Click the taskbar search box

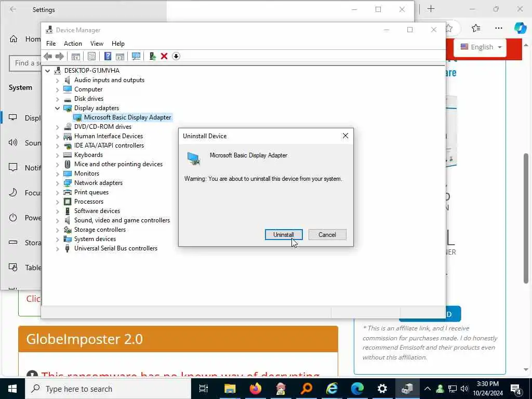click(x=108, y=389)
